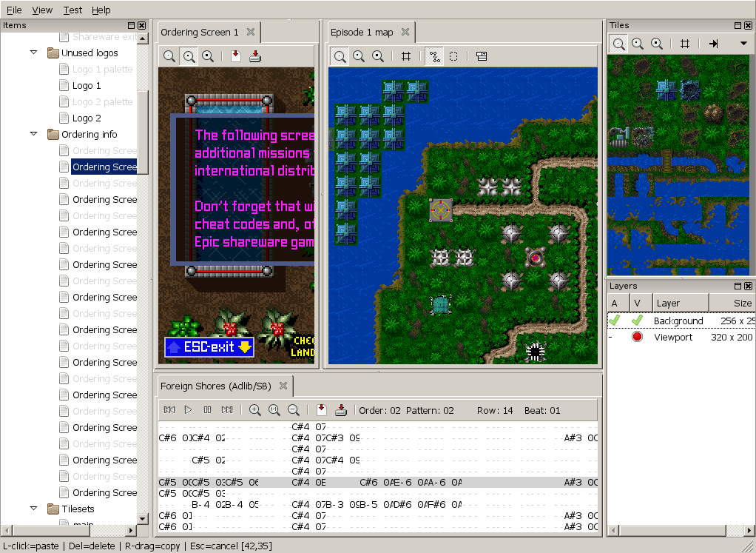Select the Foreign Shores (Adlib/SB) tab
Image resolution: width=756 pixels, height=553 pixels.
tap(215, 386)
